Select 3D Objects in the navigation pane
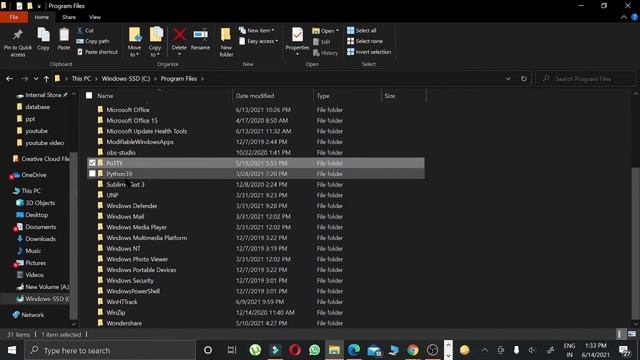 click(x=40, y=203)
